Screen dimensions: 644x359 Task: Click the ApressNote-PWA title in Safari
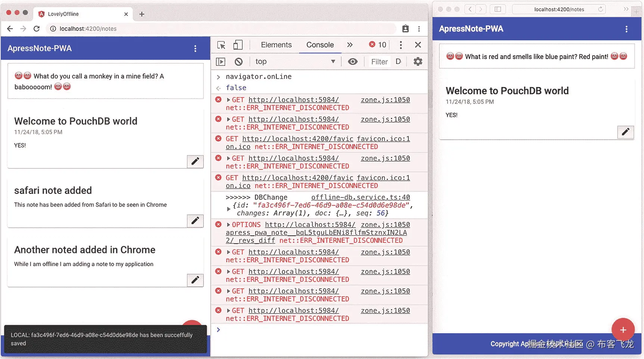click(471, 29)
